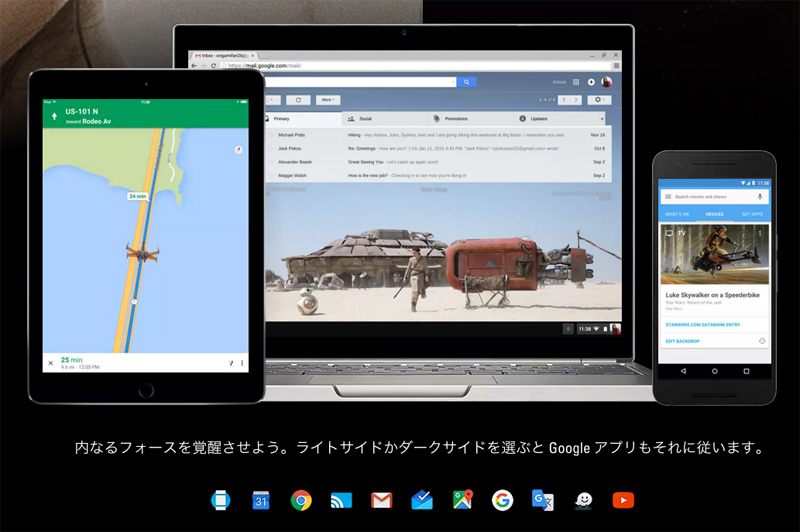Viewport: 800px width, 532px height.
Task: Select the GET APPS tab on phone
Action: coord(752,214)
